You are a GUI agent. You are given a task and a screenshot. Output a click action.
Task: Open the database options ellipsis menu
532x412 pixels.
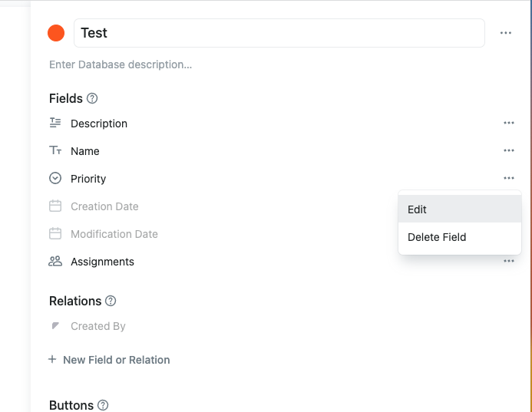[506, 33]
